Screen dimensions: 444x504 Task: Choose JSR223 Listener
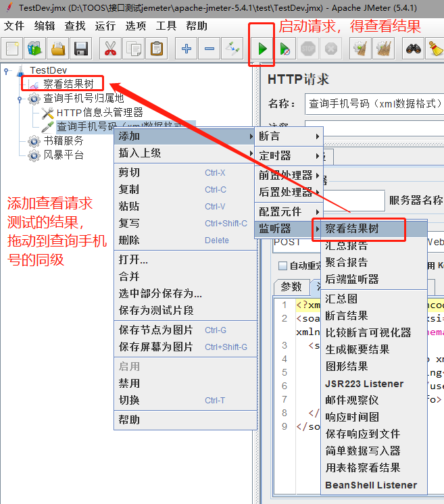tap(374, 384)
